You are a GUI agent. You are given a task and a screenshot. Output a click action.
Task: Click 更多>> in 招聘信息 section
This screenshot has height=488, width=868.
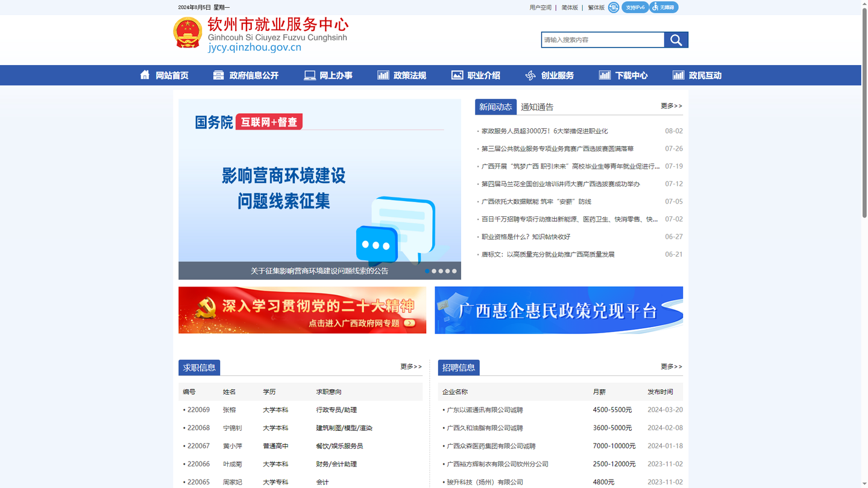pyautogui.click(x=671, y=366)
